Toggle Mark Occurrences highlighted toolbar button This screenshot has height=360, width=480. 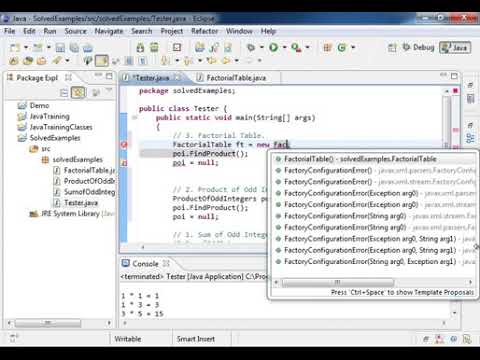[102, 61]
